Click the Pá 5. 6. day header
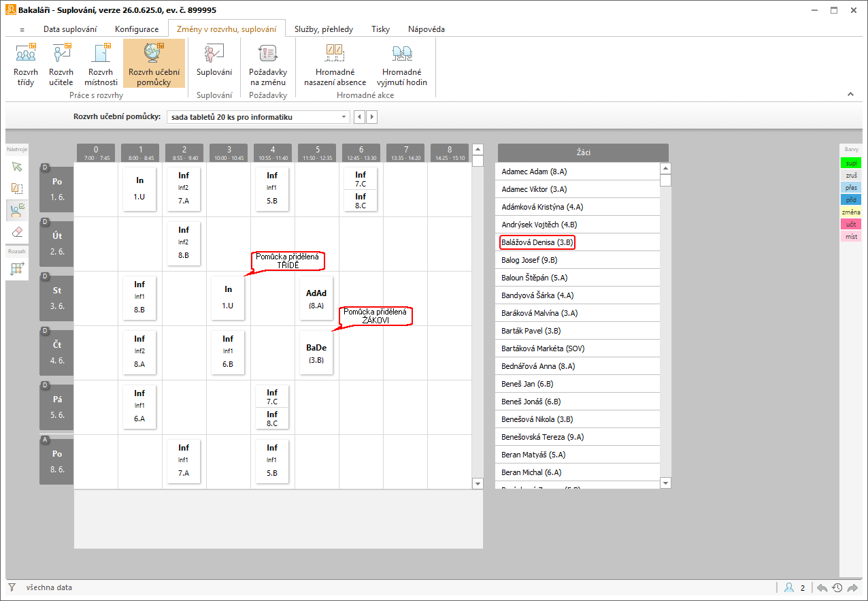The image size is (868, 601). (56, 407)
